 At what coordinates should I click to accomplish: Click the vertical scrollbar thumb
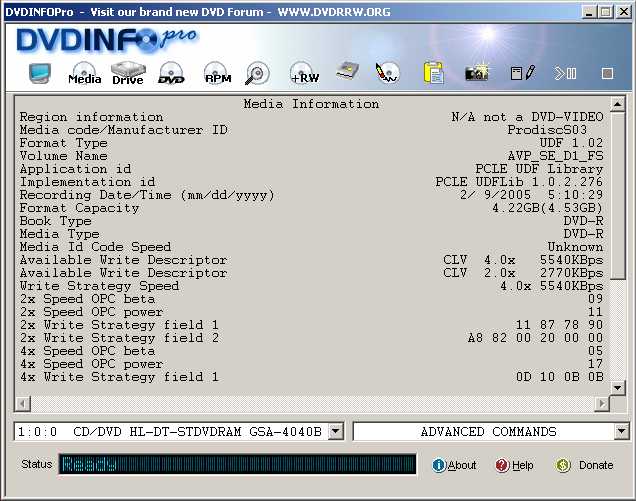pyautogui.click(x=617, y=196)
